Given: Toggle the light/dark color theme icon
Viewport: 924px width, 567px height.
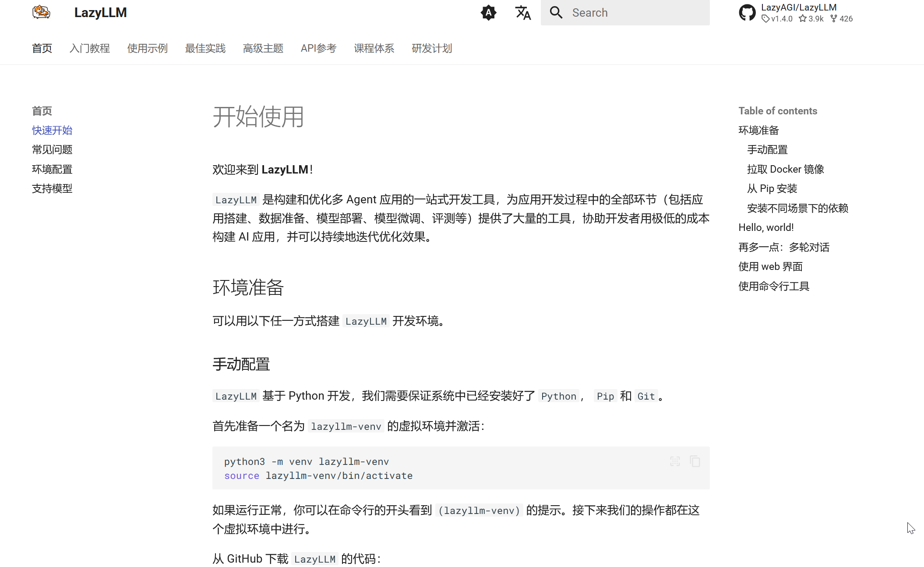Looking at the screenshot, I should point(488,13).
